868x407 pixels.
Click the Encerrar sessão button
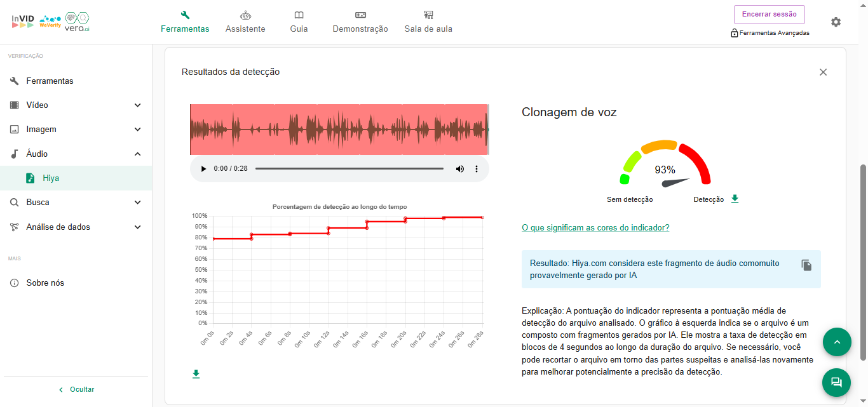pyautogui.click(x=769, y=15)
